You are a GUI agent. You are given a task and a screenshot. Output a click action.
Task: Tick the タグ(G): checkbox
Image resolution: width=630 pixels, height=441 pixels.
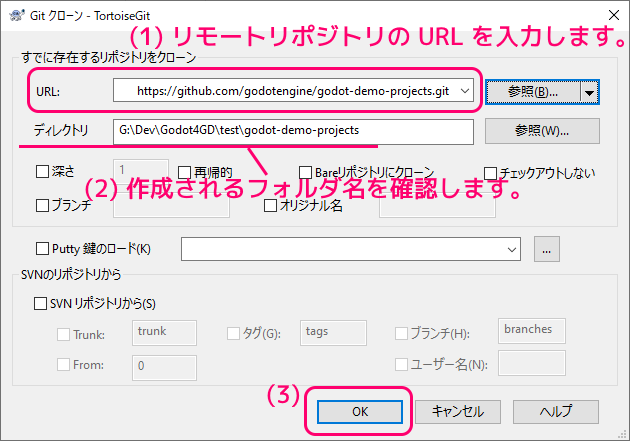[233, 333]
